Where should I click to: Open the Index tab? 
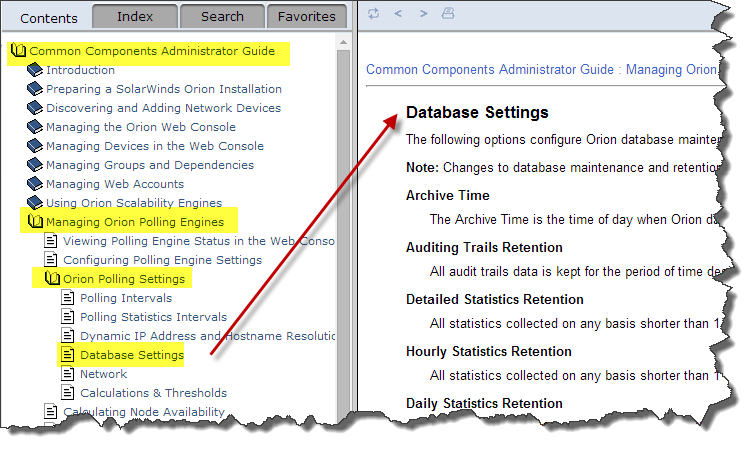click(135, 16)
